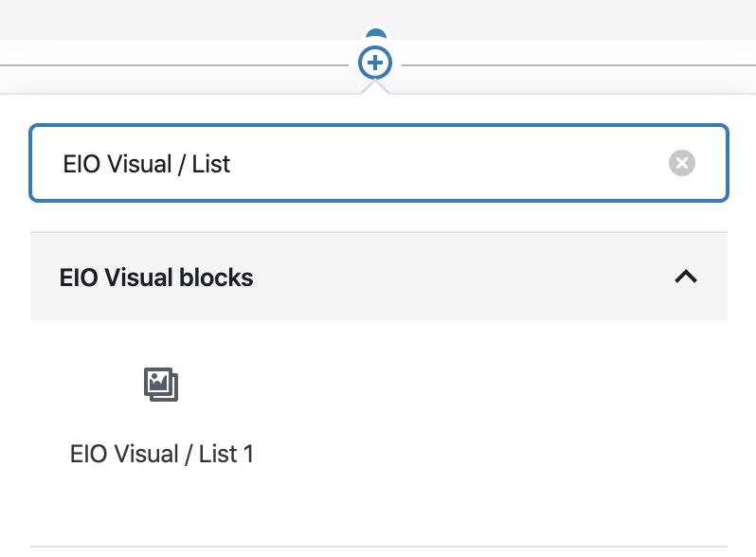Screen dimensions: 756x557
Task: Click the 'EIO Visual / List 1' label text
Action: [x=161, y=454]
